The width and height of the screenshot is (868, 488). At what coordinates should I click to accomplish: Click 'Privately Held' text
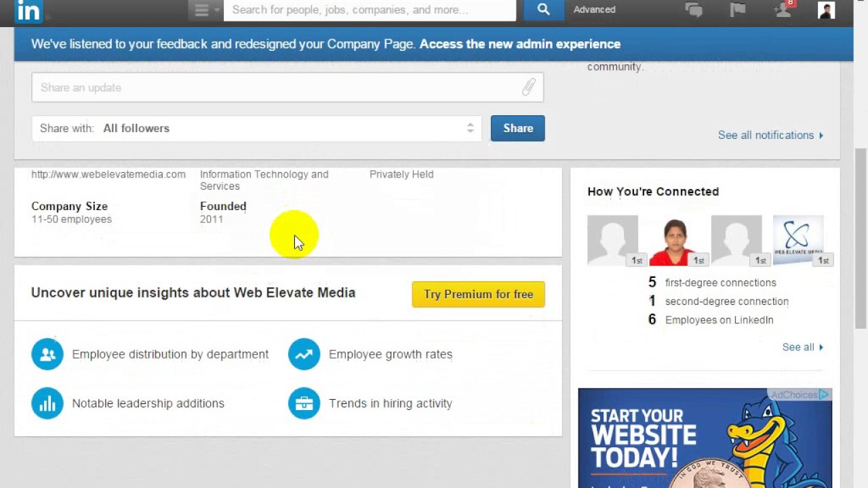coord(401,174)
